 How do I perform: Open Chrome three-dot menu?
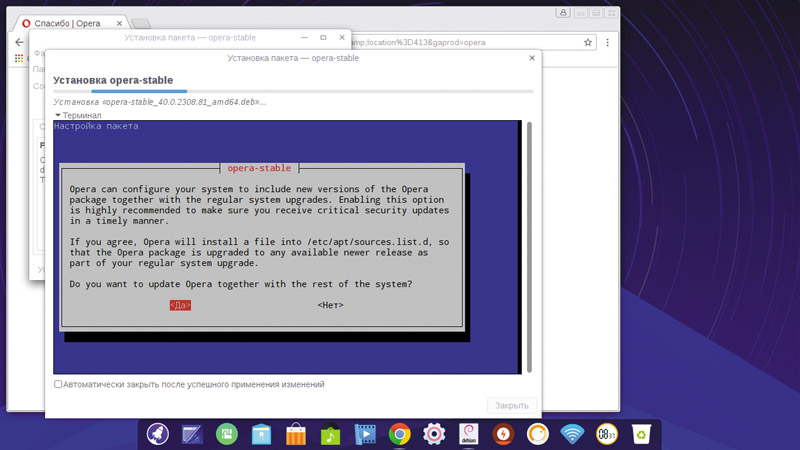607,42
